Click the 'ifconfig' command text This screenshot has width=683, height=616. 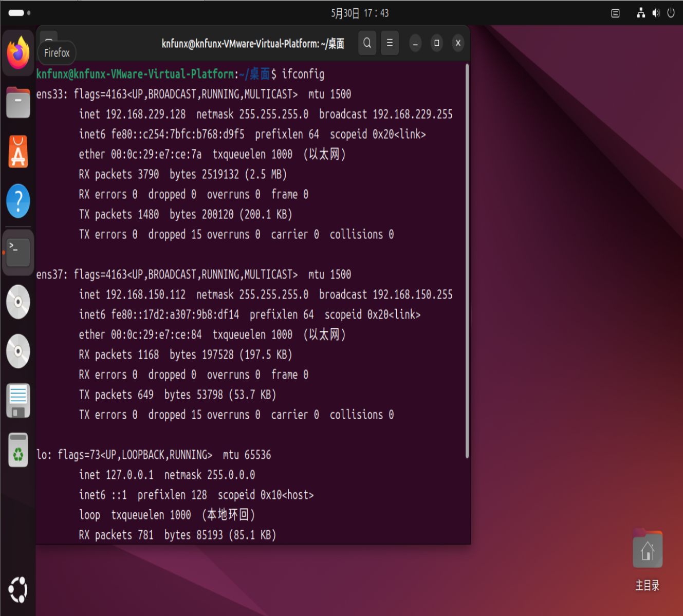click(303, 74)
